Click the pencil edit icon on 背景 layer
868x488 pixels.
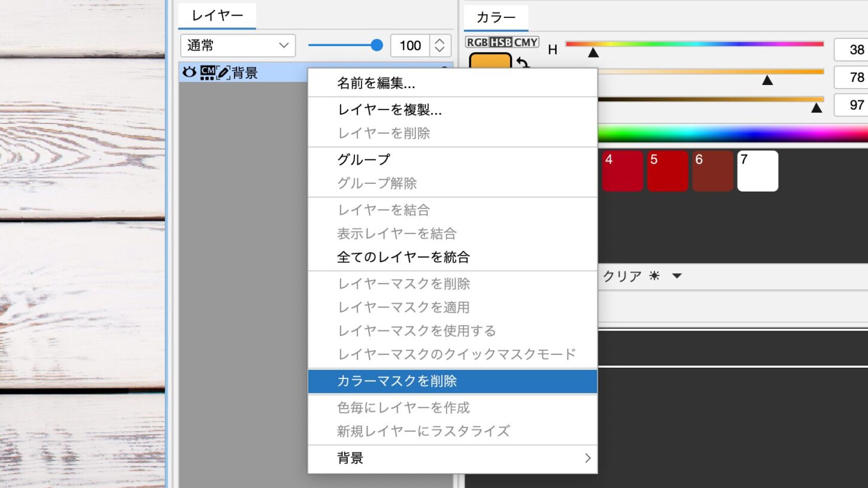[223, 73]
